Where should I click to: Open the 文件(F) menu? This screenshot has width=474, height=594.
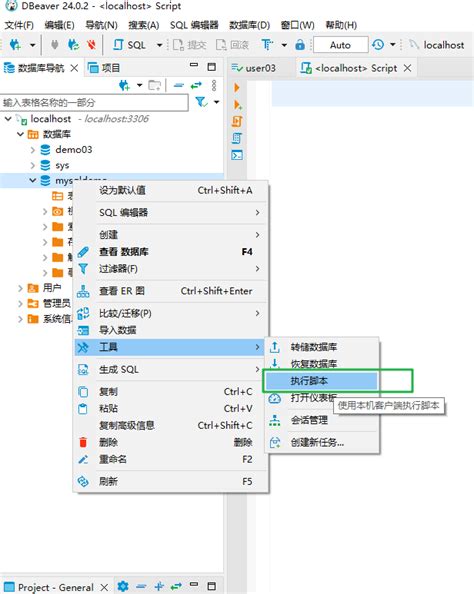tap(19, 25)
